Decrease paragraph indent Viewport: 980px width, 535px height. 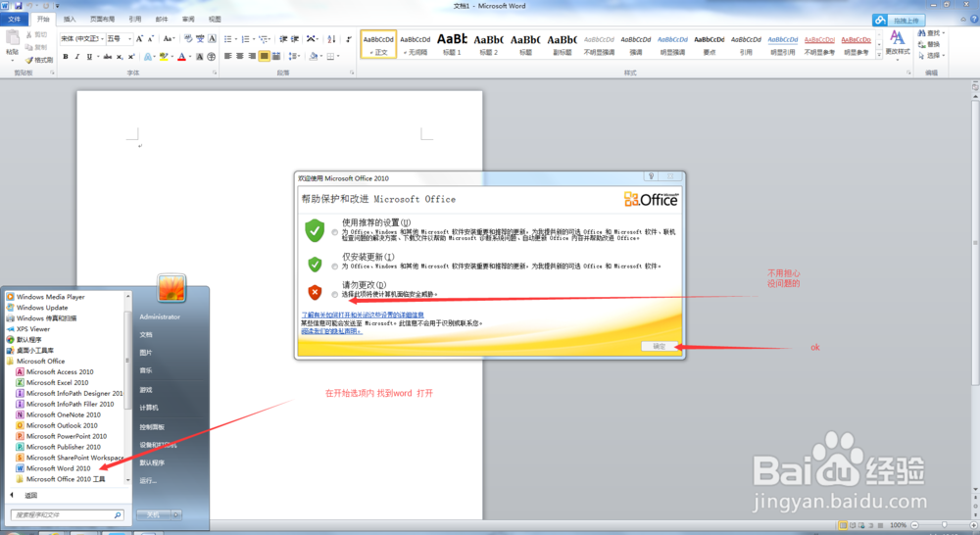tap(283, 39)
